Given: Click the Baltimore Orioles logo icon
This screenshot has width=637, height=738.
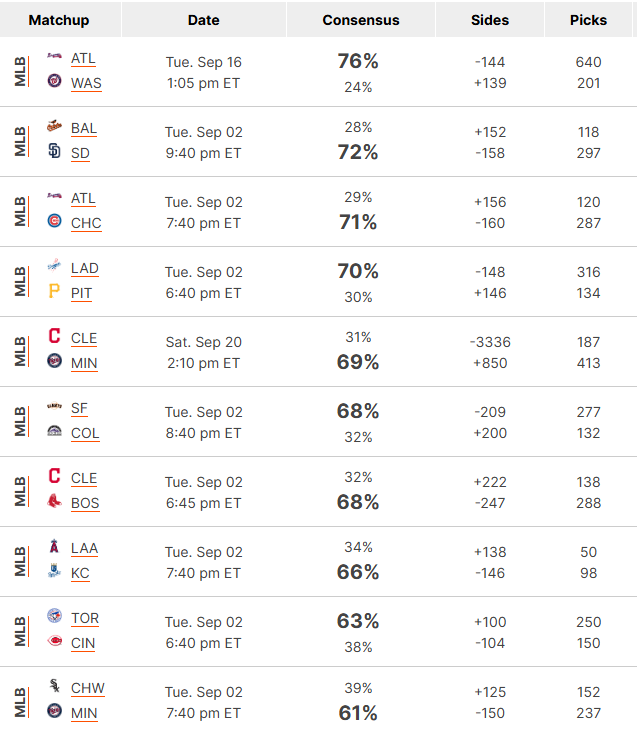Looking at the screenshot, I should coord(54,126).
